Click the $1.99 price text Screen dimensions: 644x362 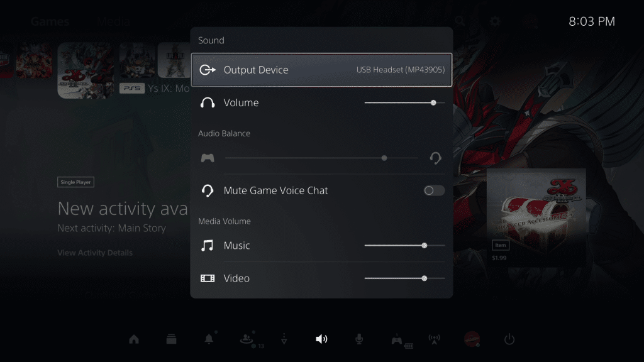[499, 258]
